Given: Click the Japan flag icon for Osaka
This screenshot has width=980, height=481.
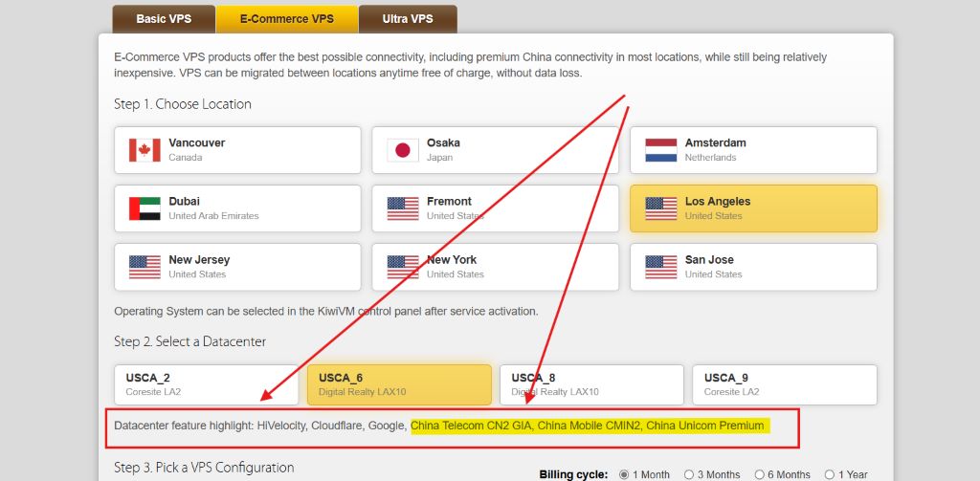Looking at the screenshot, I should pos(403,150).
